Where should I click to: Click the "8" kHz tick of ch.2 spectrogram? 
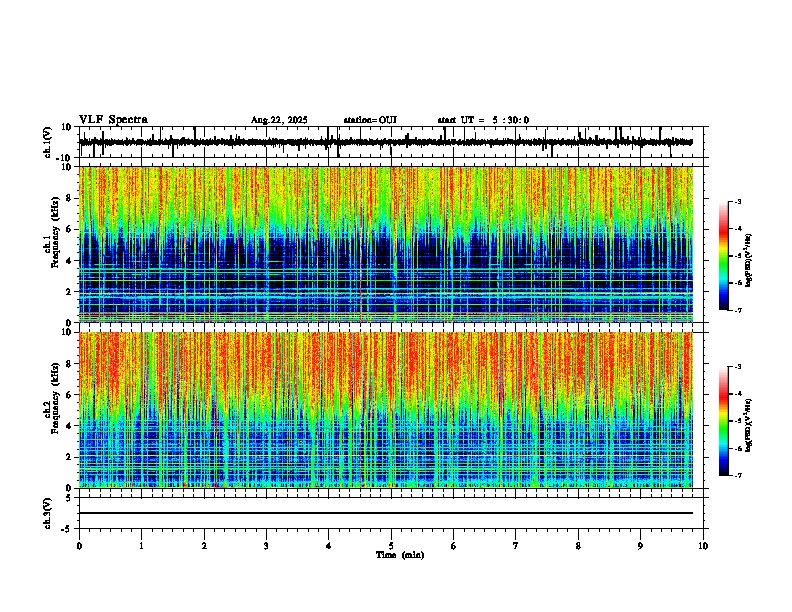pyautogui.click(x=69, y=364)
